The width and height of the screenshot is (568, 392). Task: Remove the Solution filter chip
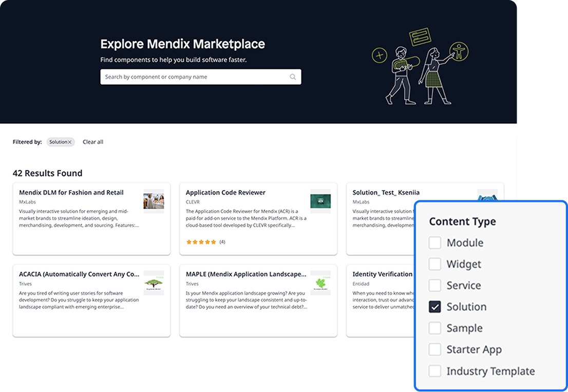click(x=70, y=142)
